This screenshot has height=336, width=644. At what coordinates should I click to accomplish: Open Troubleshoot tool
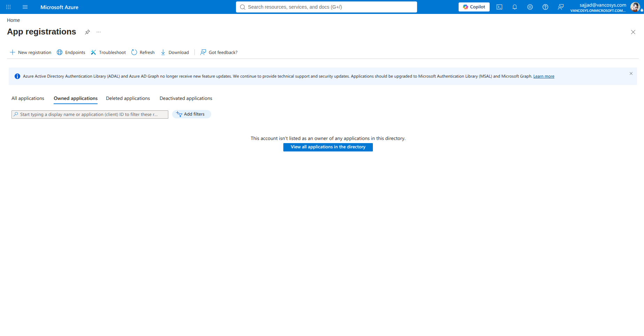(x=108, y=52)
